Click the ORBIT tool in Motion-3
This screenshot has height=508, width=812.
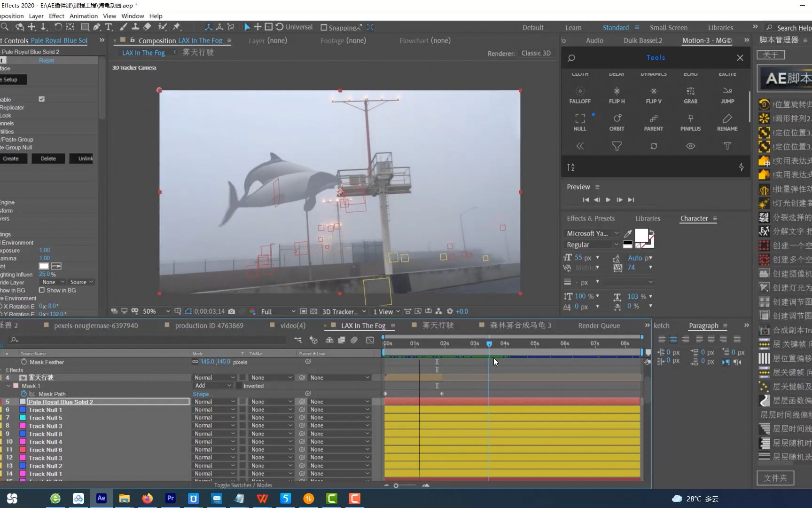point(617,122)
